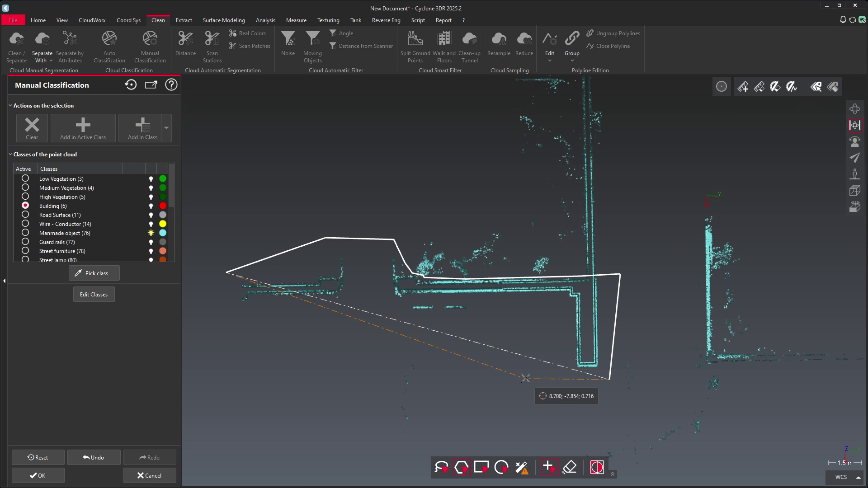Click the Moving Objects filter icon

tap(312, 39)
